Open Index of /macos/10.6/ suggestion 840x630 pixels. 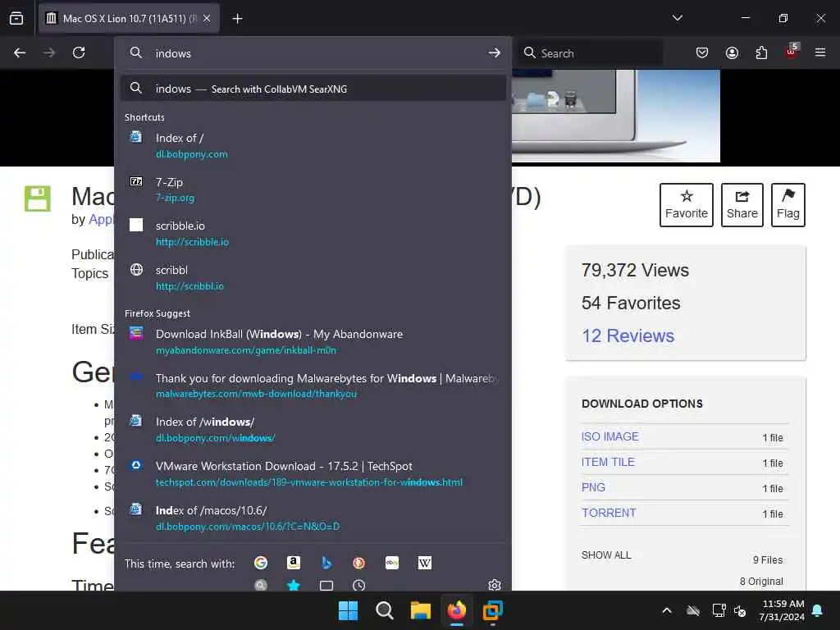(x=313, y=518)
